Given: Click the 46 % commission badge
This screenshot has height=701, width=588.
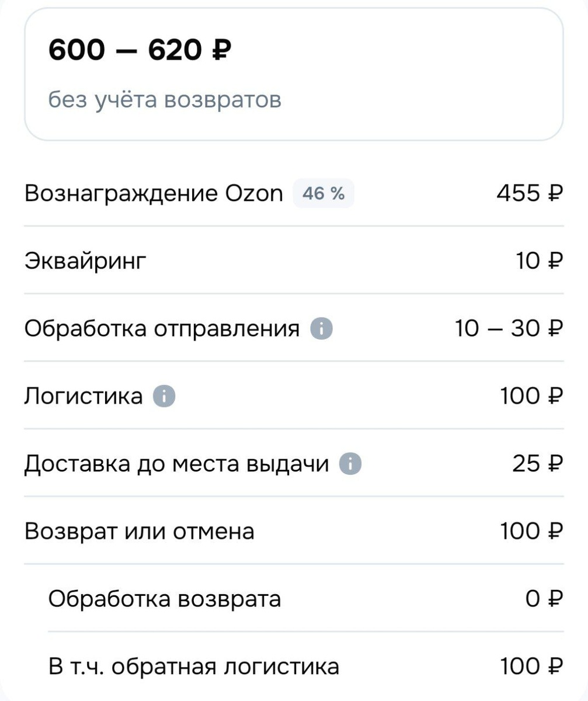Looking at the screenshot, I should (x=323, y=193).
